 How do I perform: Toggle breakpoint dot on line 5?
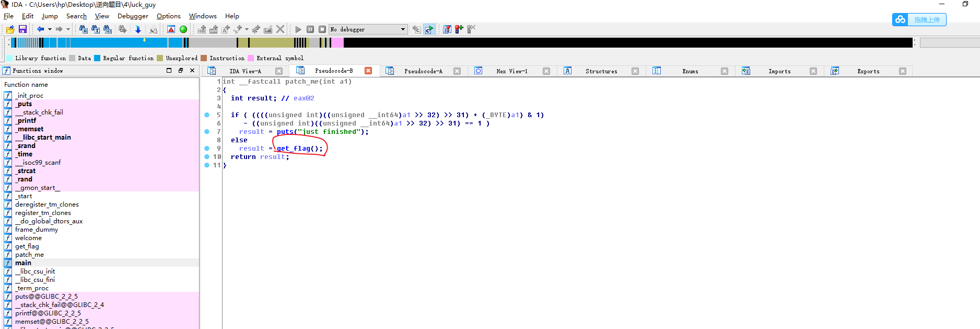tap(207, 115)
